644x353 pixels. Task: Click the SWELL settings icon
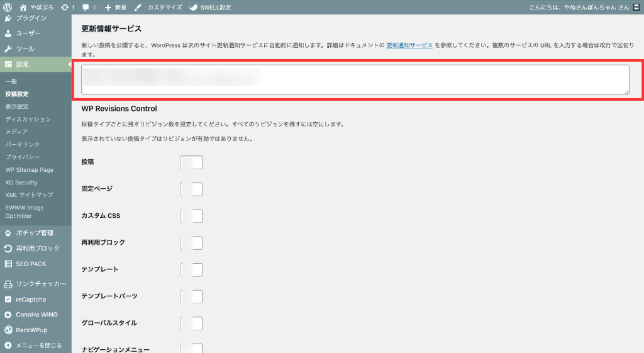pyautogui.click(x=193, y=8)
